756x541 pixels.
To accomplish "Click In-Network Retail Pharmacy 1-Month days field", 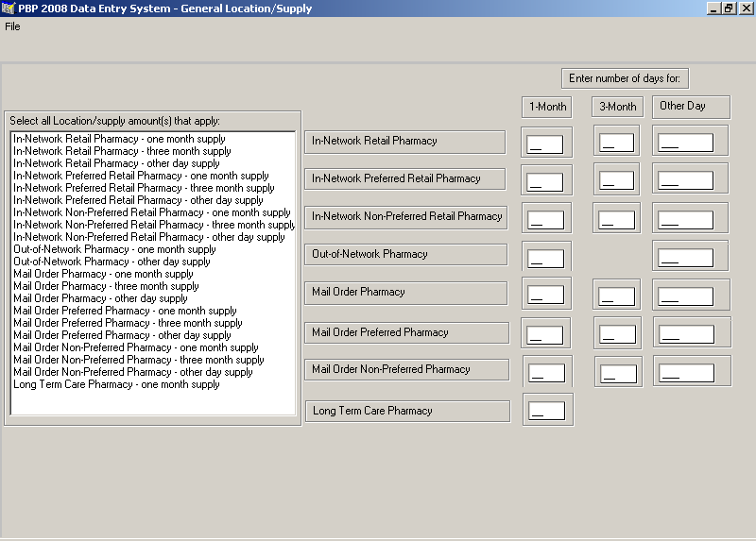I will click(545, 144).
